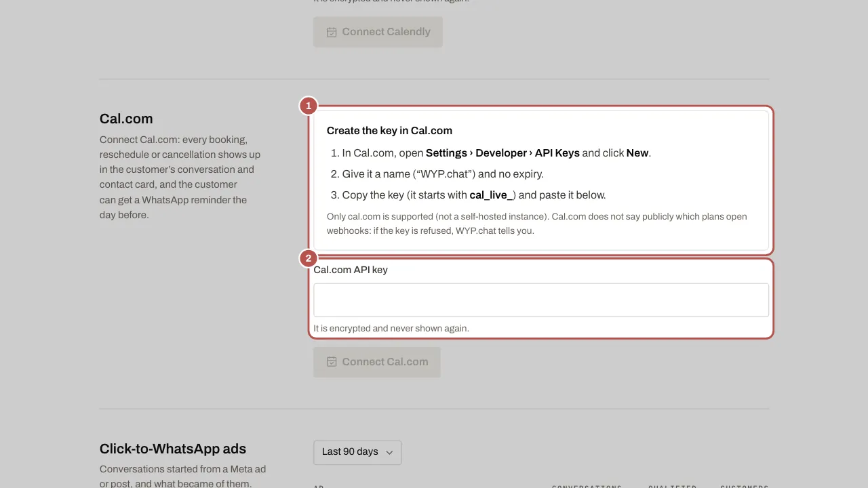Click the 'Connect Cal.com: every booking' description
The height and width of the screenshot is (488, 868).
(x=180, y=177)
